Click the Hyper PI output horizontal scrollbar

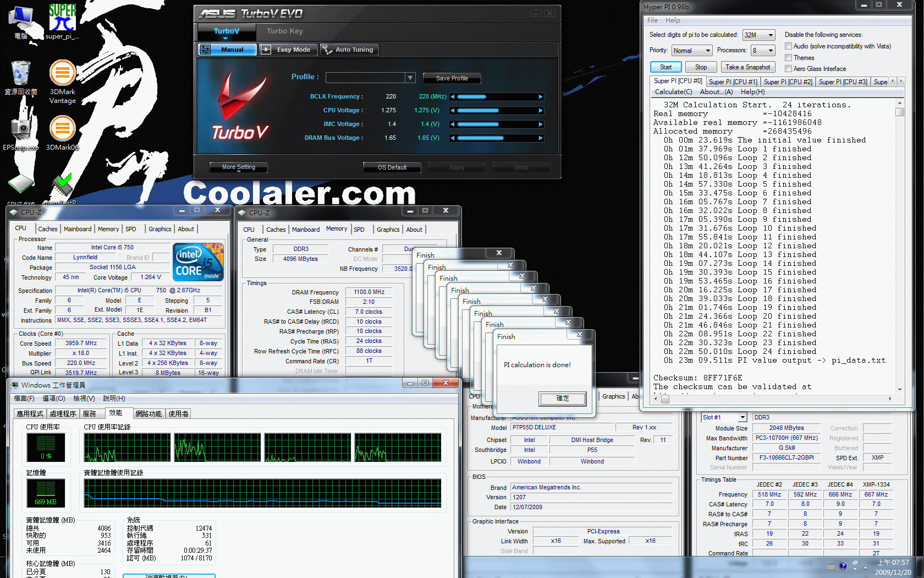tap(772, 399)
